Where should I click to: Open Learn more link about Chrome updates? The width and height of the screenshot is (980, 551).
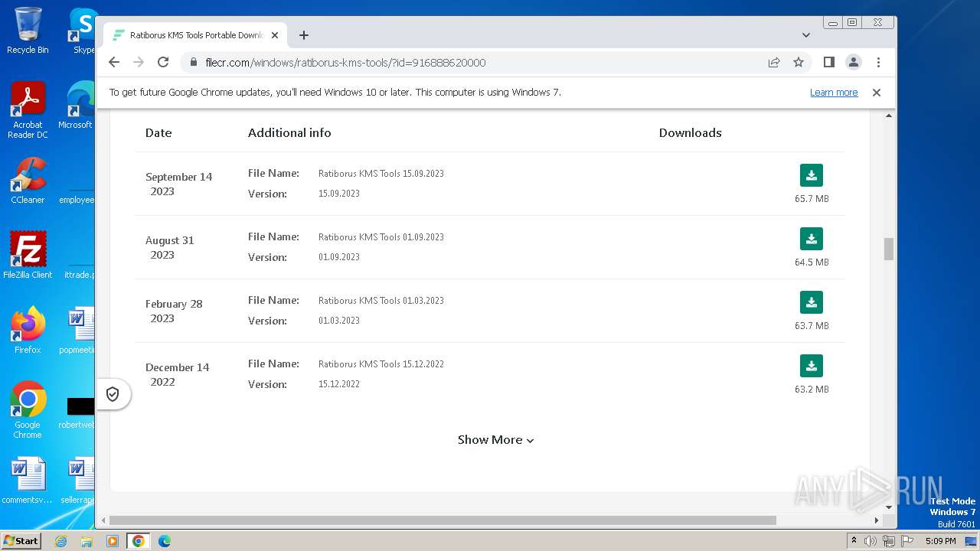(834, 92)
